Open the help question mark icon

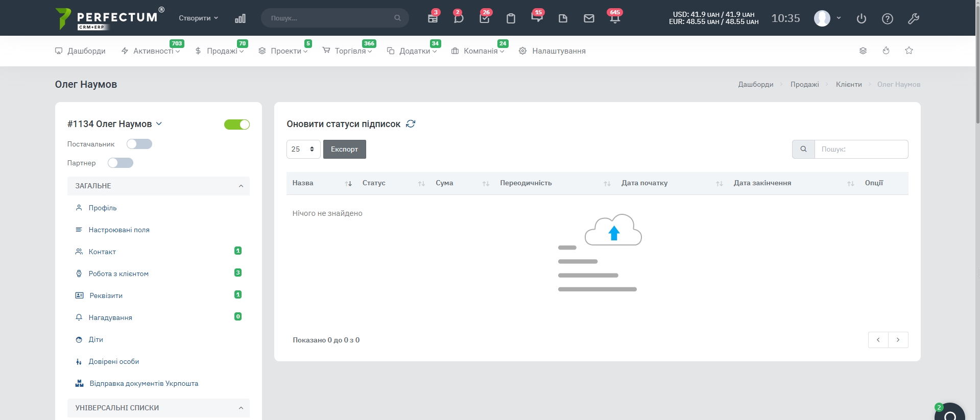888,19
